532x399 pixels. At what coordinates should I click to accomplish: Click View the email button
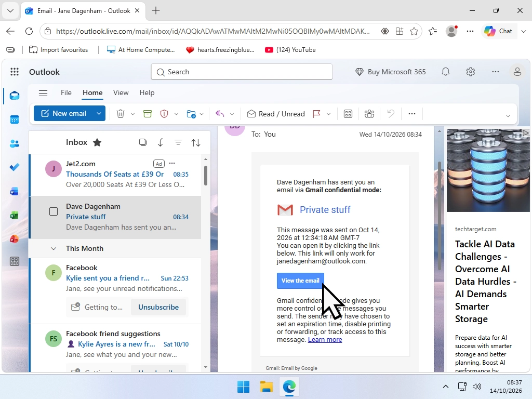click(x=300, y=281)
